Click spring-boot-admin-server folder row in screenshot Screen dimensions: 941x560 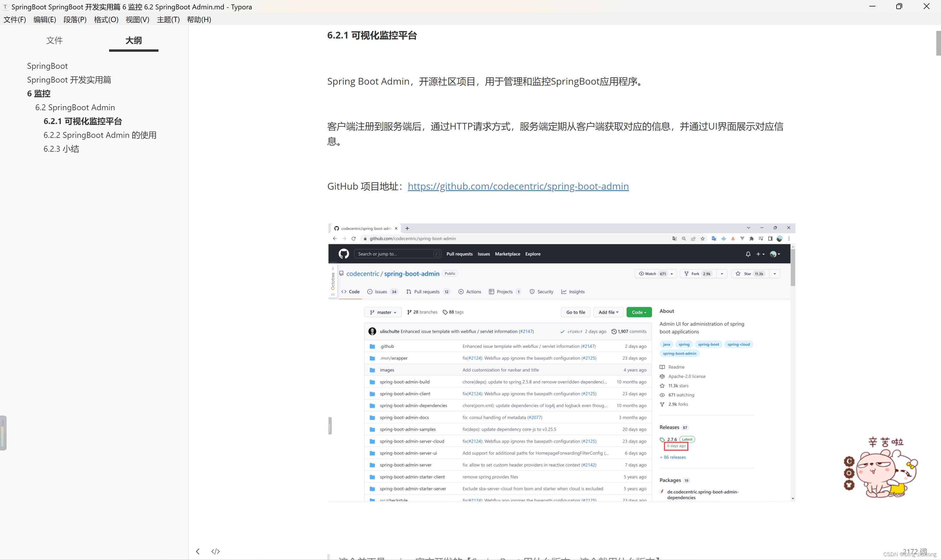point(508,465)
